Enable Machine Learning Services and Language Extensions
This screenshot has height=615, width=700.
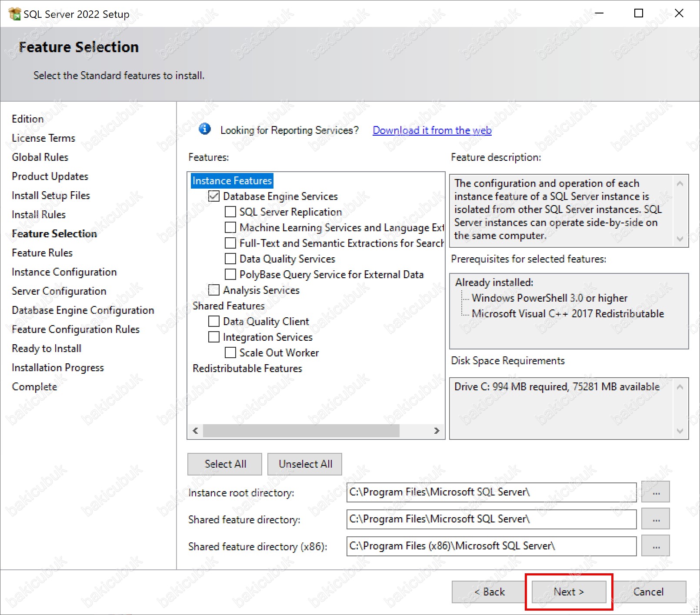pos(230,227)
